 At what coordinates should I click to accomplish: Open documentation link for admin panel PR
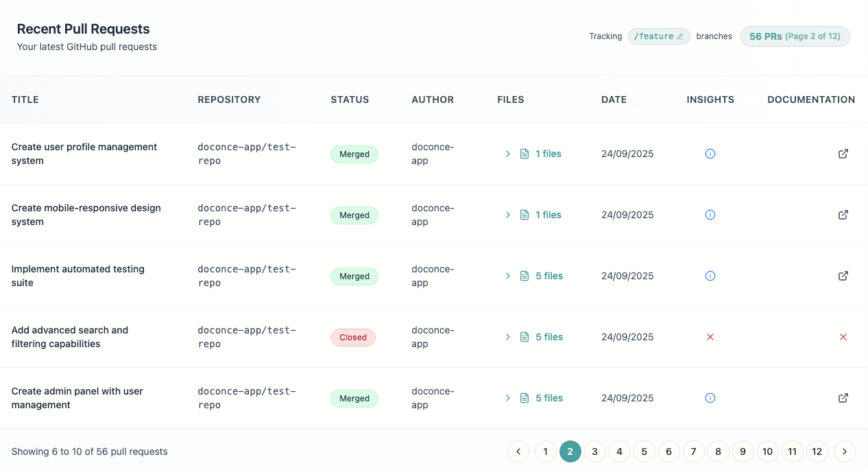pyautogui.click(x=843, y=398)
